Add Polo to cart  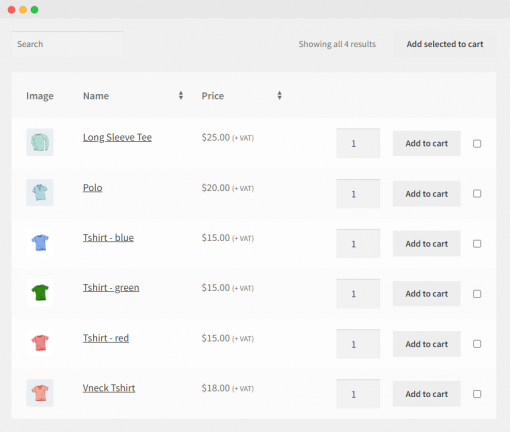click(427, 194)
